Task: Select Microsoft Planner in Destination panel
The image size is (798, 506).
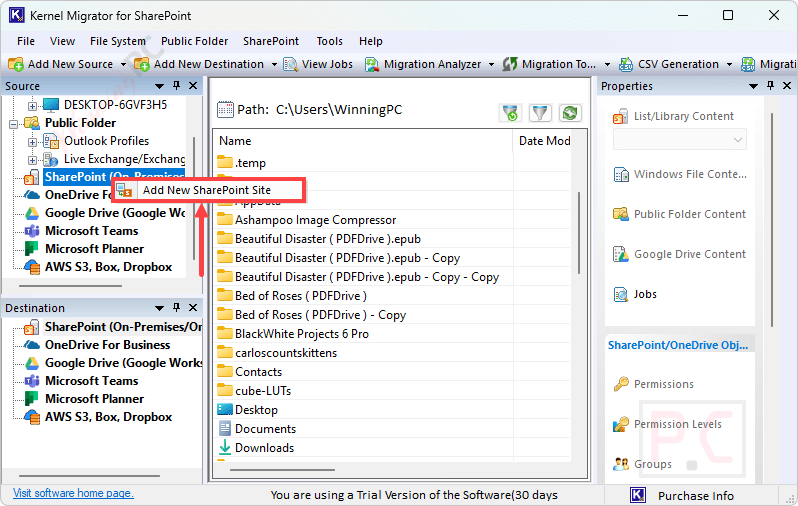Action: pyautogui.click(x=94, y=399)
